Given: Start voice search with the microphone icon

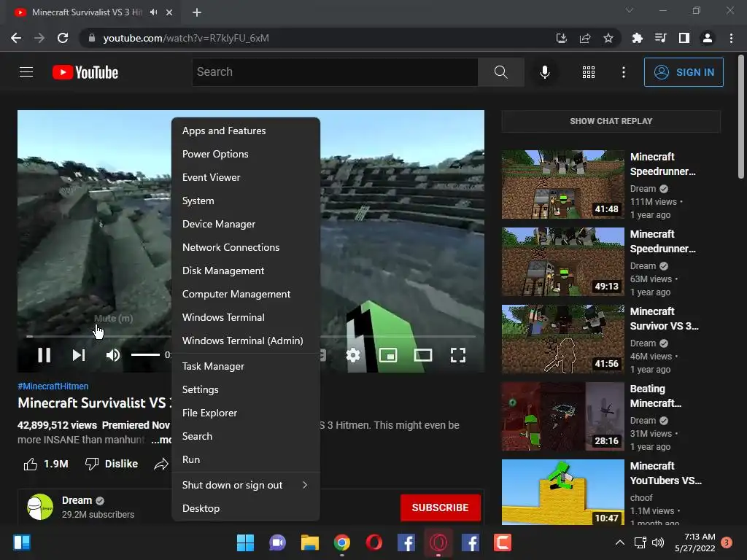Looking at the screenshot, I should pos(544,72).
